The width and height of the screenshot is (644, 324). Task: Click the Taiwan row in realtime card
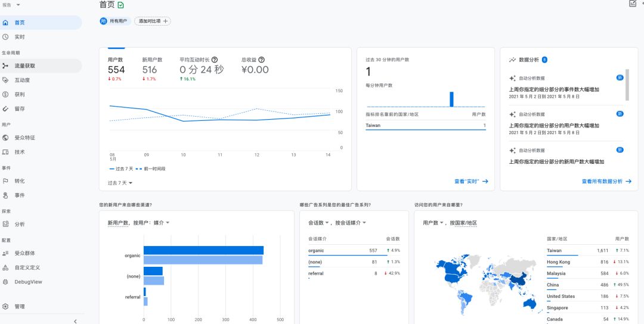pyautogui.click(x=426, y=126)
